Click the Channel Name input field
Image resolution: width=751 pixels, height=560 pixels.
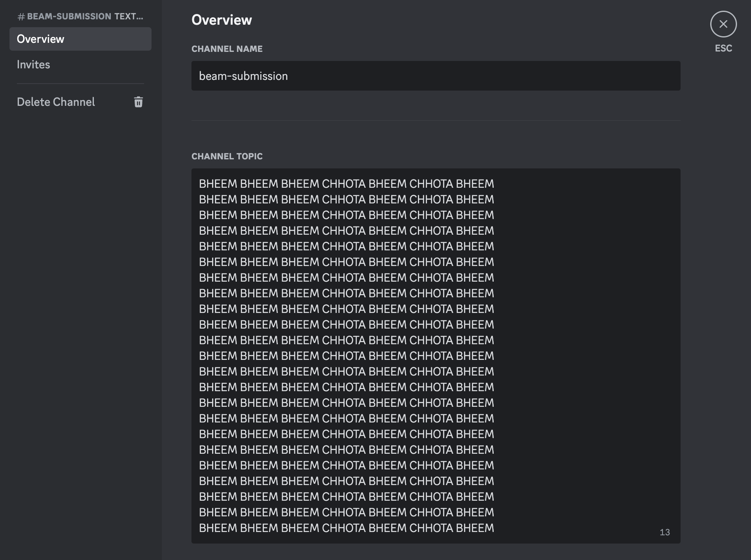coord(436,76)
